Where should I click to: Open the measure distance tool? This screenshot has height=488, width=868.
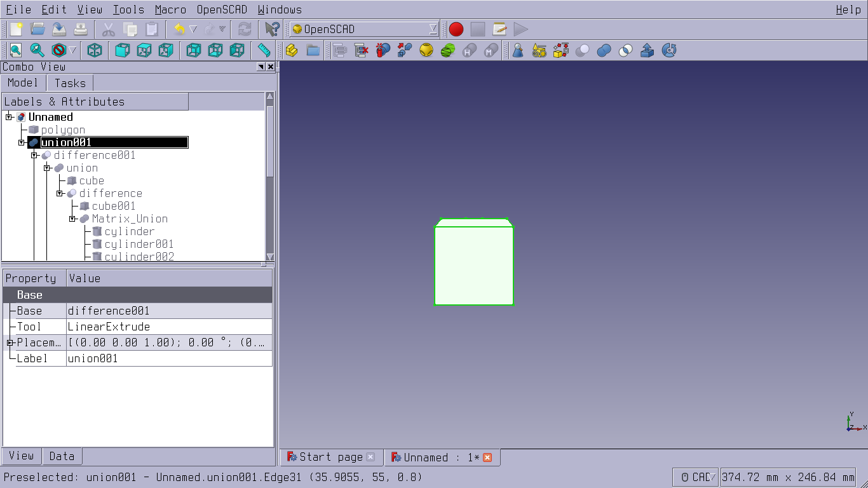(264, 50)
